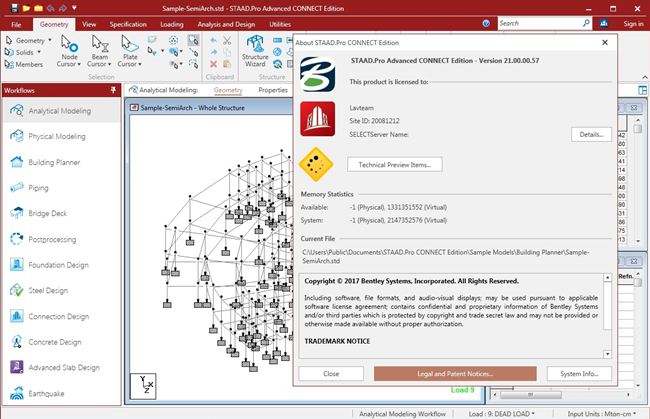
Task: Click the System Info... button
Action: 579,374
